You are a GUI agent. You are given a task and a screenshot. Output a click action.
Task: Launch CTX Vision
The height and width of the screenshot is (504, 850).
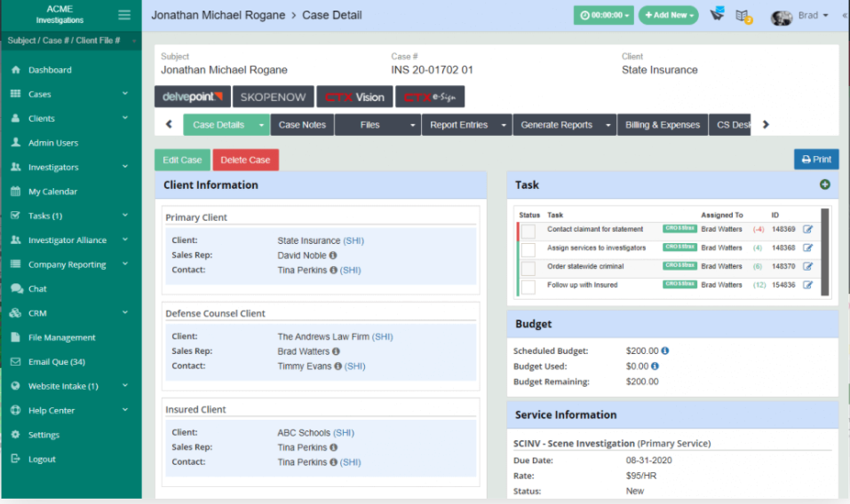pos(354,97)
